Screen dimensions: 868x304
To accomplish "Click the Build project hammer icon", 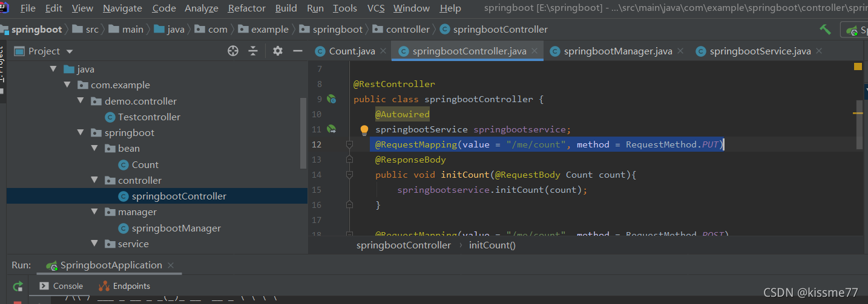I will click(x=825, y=29).
